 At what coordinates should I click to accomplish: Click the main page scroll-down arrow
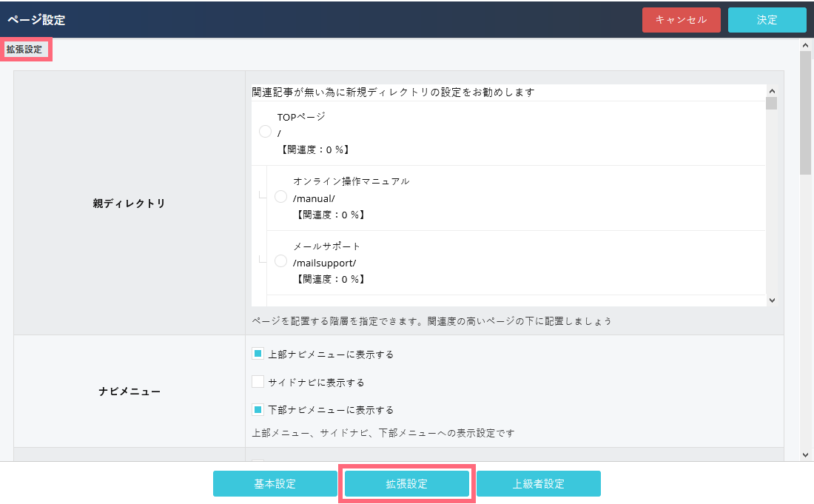(x=805, y=454)
